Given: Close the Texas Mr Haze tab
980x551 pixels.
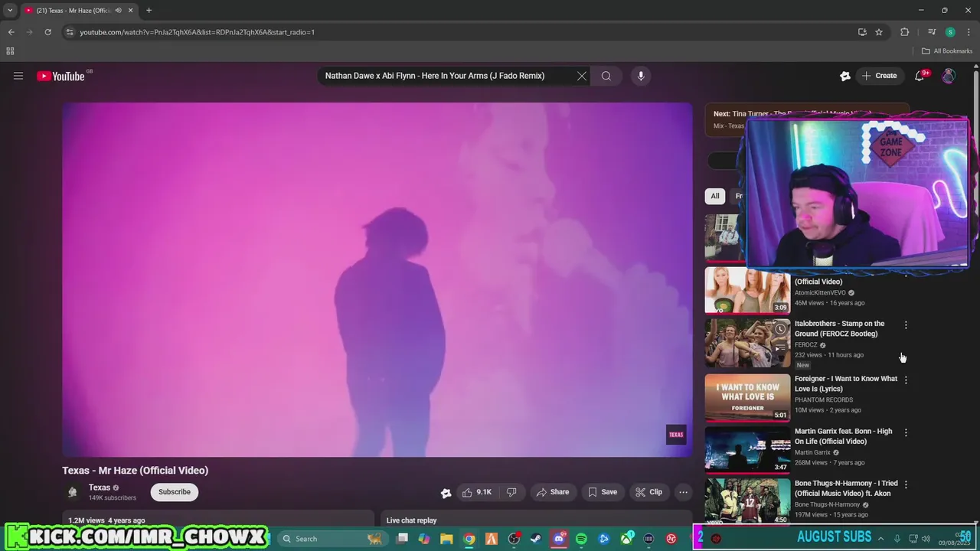Looking at the screenshot, I should coord(131,11).
